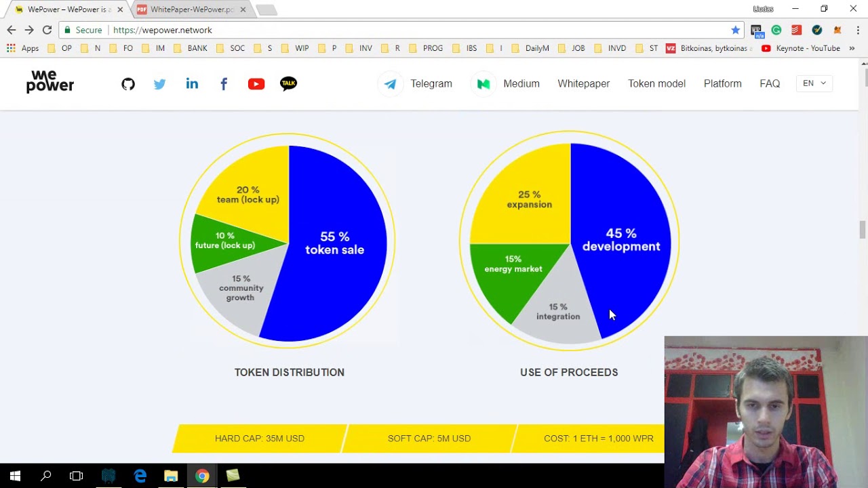The width and height of the screenshot is (868, 488).
Task: Open the Apps bookmarks shortcut
Action: click(22, 48)
